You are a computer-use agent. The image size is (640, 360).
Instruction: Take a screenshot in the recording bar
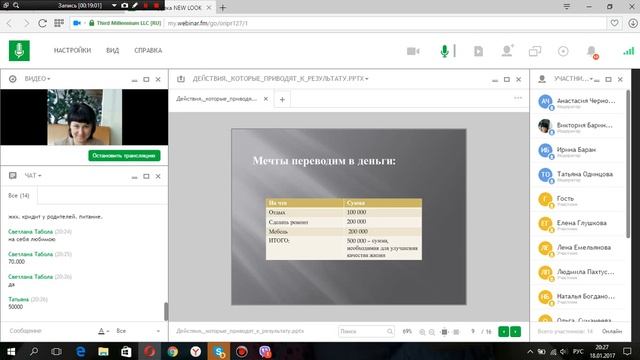point(125,5)
